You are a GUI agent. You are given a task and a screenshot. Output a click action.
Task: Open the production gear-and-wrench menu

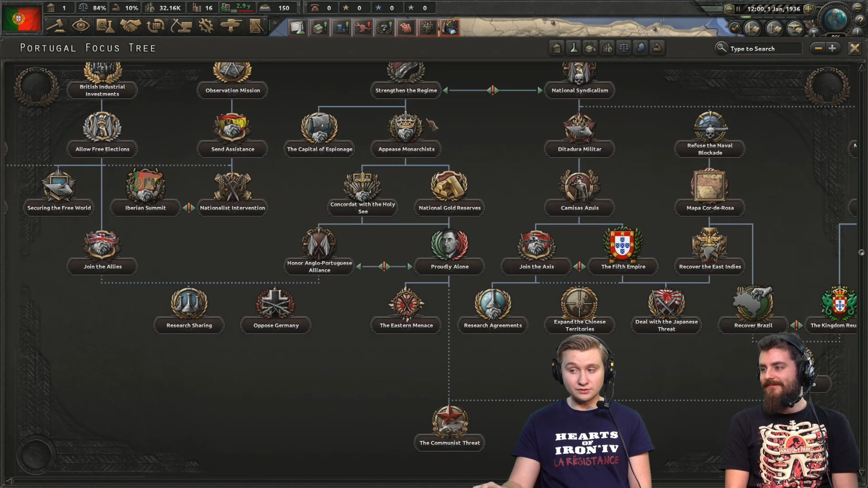click(x=206, y=26)
